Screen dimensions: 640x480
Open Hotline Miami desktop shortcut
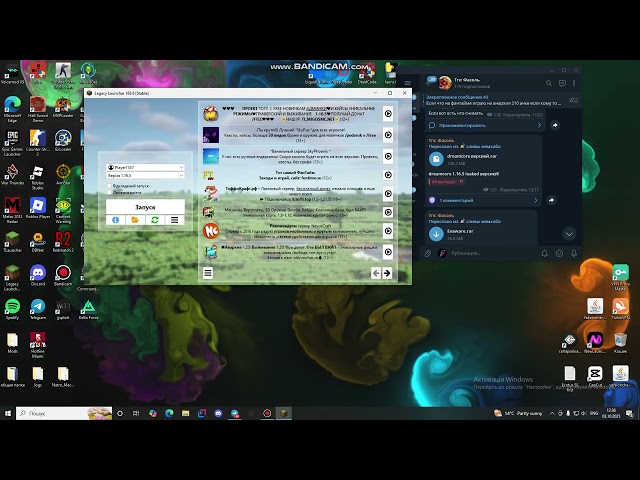click(x=38, y=345)
